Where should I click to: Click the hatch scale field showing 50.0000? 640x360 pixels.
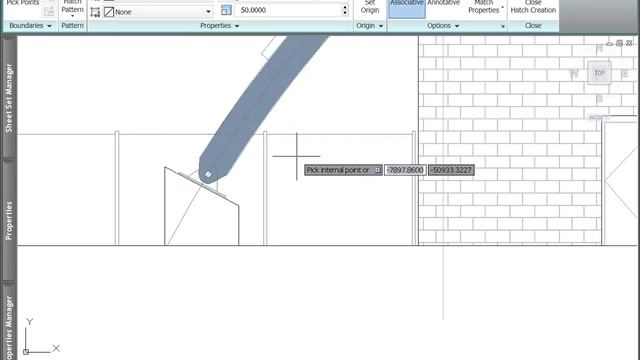(288, 10)
